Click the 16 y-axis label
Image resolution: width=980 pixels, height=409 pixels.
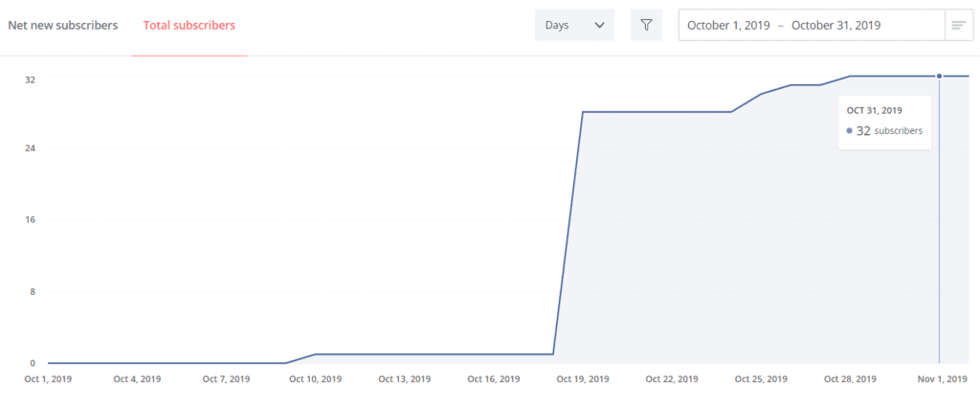(x=30, y=219)
